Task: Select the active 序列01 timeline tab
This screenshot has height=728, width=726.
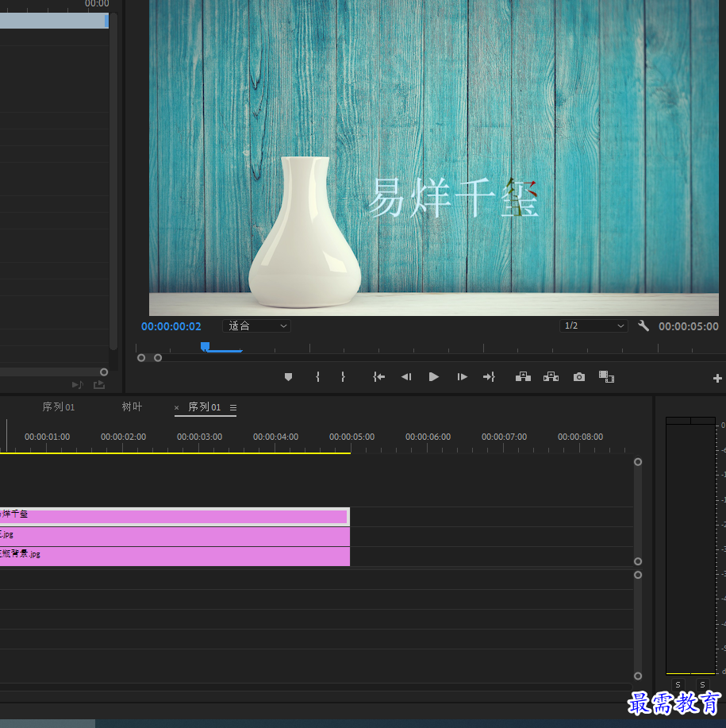Action: [205, 407]
